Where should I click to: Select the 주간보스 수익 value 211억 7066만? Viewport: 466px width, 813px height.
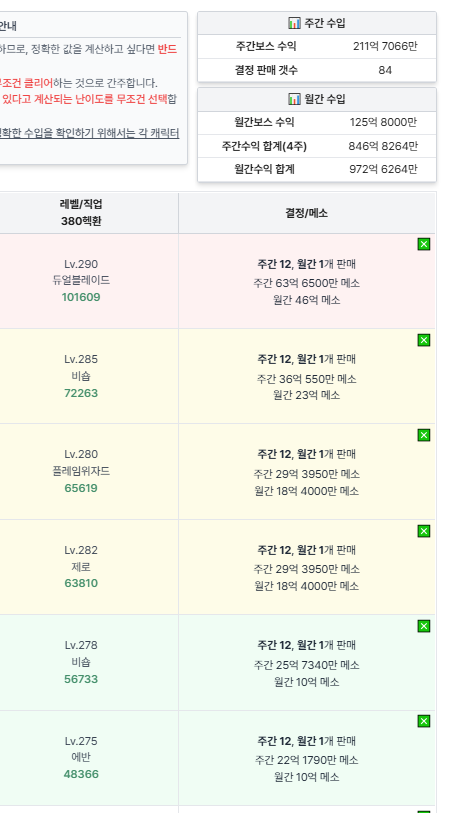[x=385, y=46]
